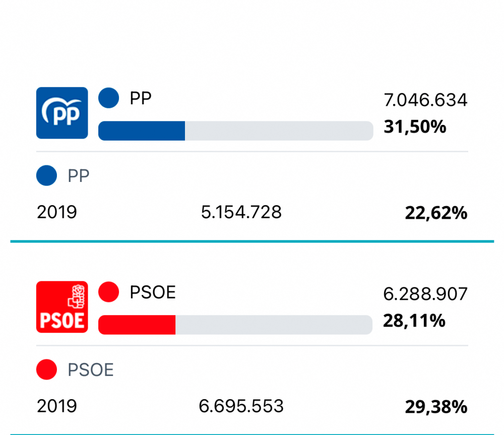This screenshot has width=504, height=435.
Task: Click the 2019 PP percentage 22,62%
Action: [436, 213]
